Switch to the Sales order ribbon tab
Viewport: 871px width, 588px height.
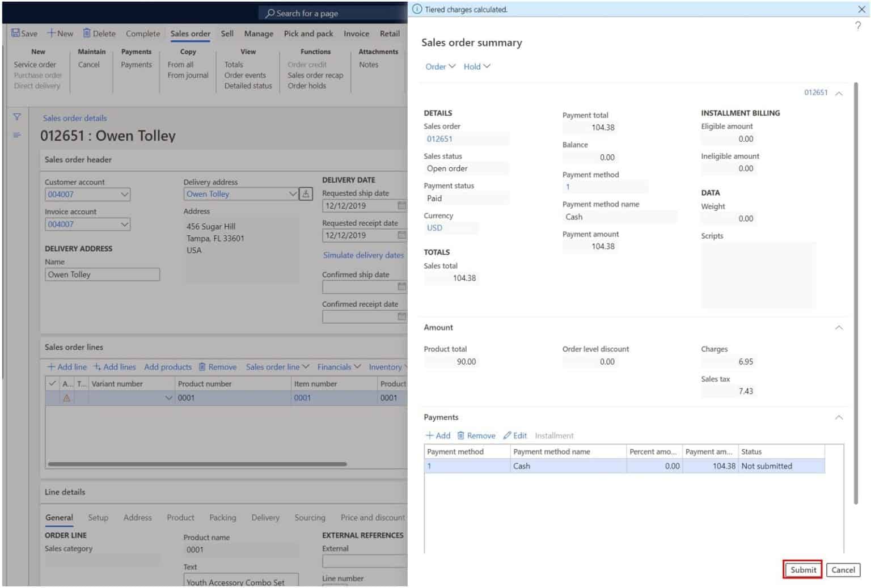tap(191, 33)
